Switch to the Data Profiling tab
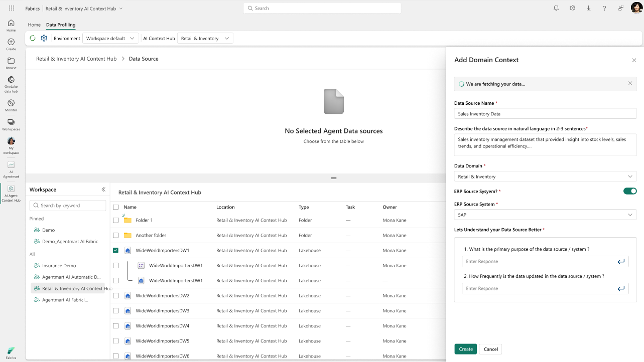 [x=61, y=25]
